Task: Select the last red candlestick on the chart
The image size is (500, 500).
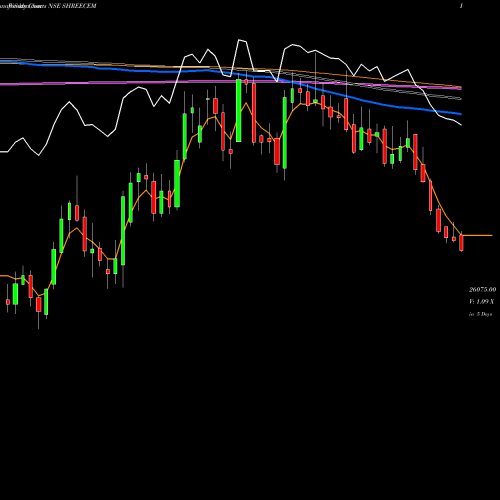Action: [461, 242]
